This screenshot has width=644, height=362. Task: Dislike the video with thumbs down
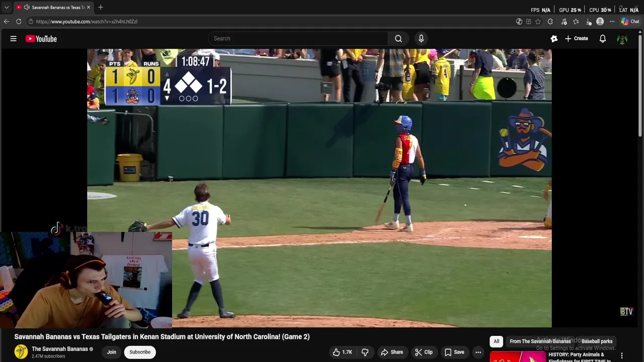click(x=365, y=352)
